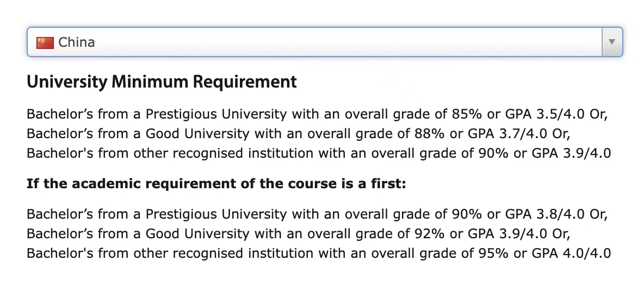
Task: Click the China flag icon
Action: coord(45,42)
